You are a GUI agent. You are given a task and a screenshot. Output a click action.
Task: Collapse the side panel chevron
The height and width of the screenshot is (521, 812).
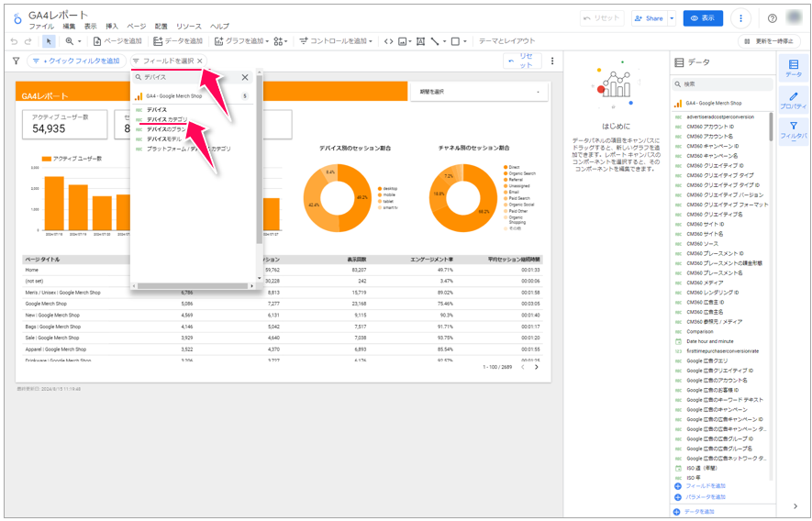(795, 506)
